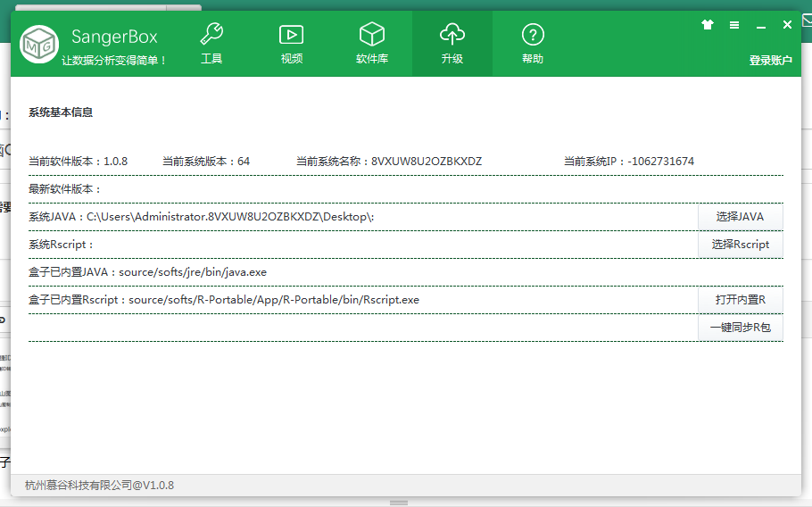Click the 打开内置R button
The image size is (812, 507).
coord(740,300)
